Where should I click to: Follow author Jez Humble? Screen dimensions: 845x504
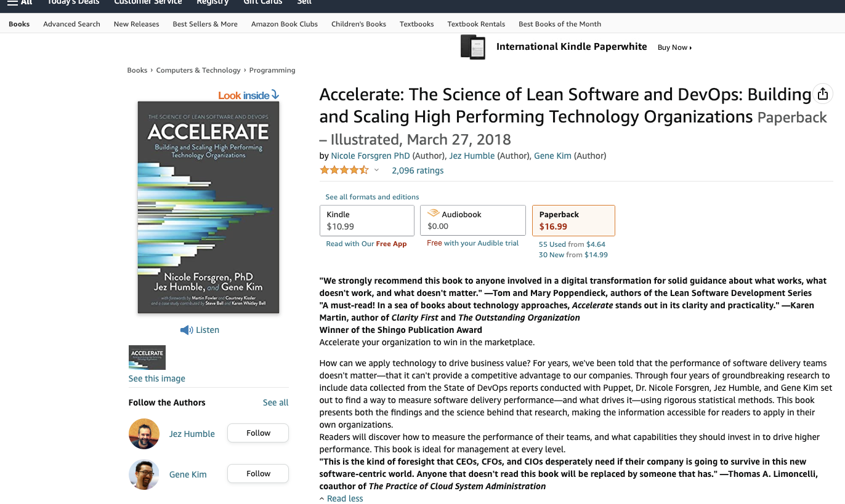258,433
